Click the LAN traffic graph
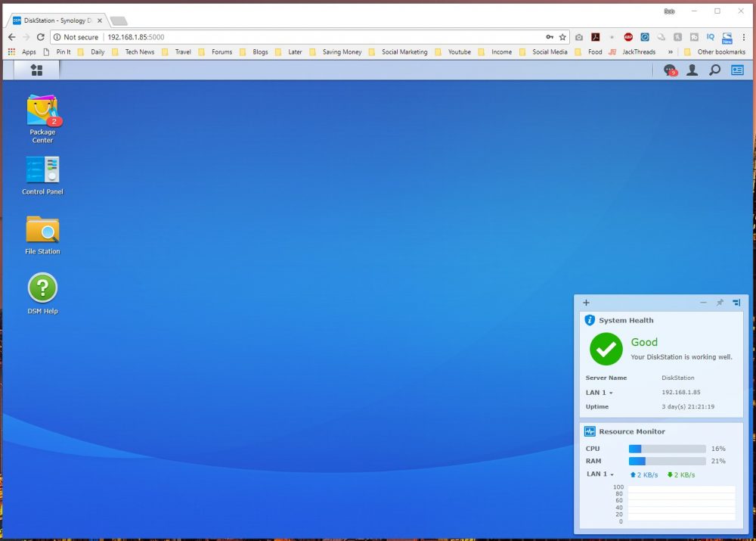 (681, 503)
